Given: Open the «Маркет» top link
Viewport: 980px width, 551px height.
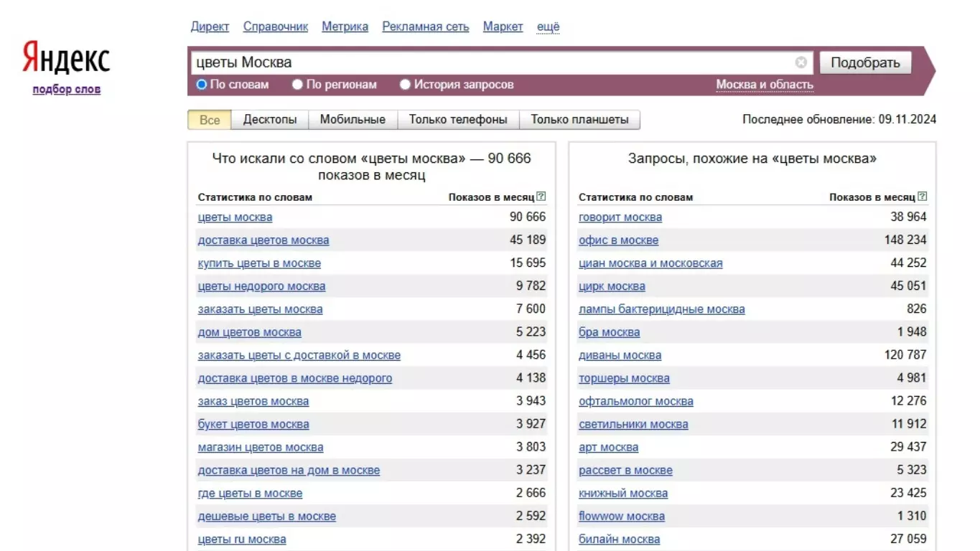Looking at the screenshot, I should [503, 27].
